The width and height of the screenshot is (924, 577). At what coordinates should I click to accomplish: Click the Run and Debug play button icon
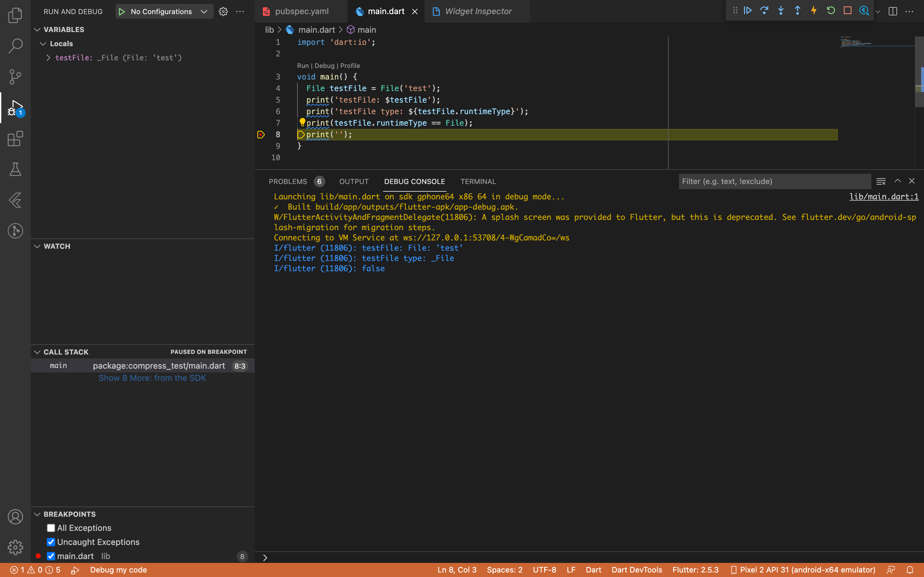click(x=121, y=11)
